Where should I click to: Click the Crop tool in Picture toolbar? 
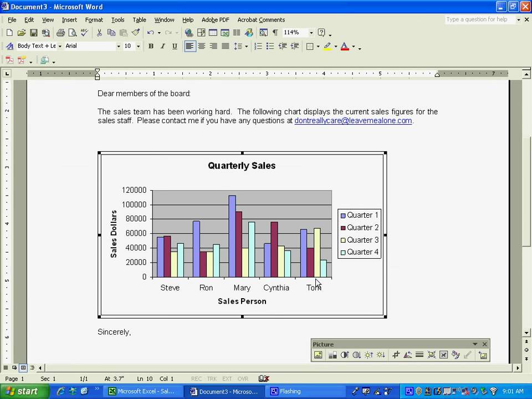pyautogui.click(x=396, y=355)
